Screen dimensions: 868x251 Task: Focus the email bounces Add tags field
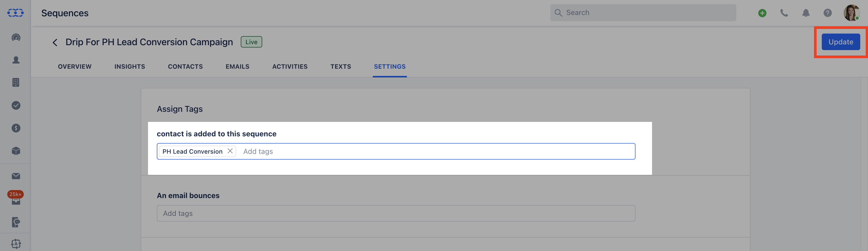[x=396, y=213]
